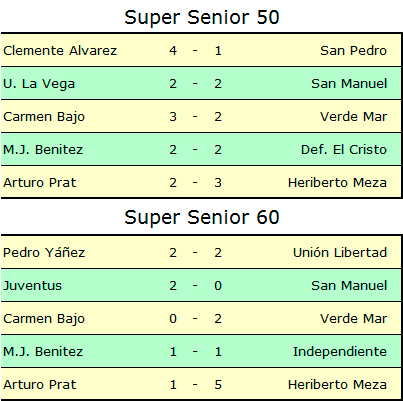Select Unión Libertad team name
Image resolution: width=403 pixels, height=401 pixels.
[340, 252]
